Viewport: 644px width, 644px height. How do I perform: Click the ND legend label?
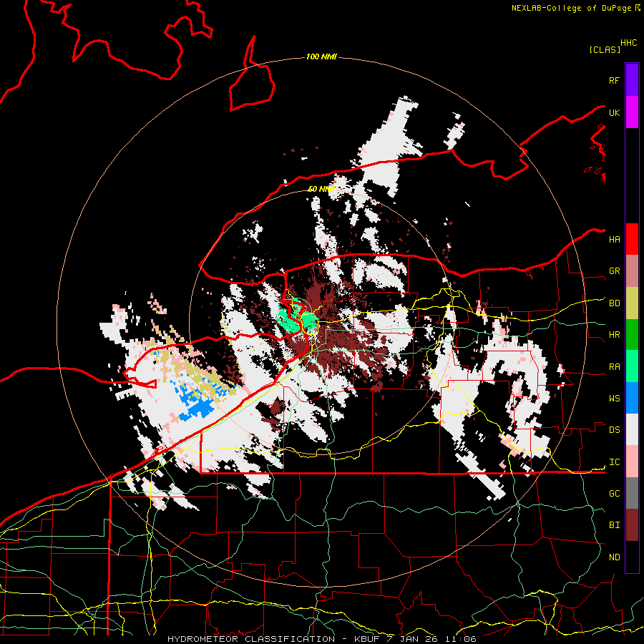click(x=614, y=557)
